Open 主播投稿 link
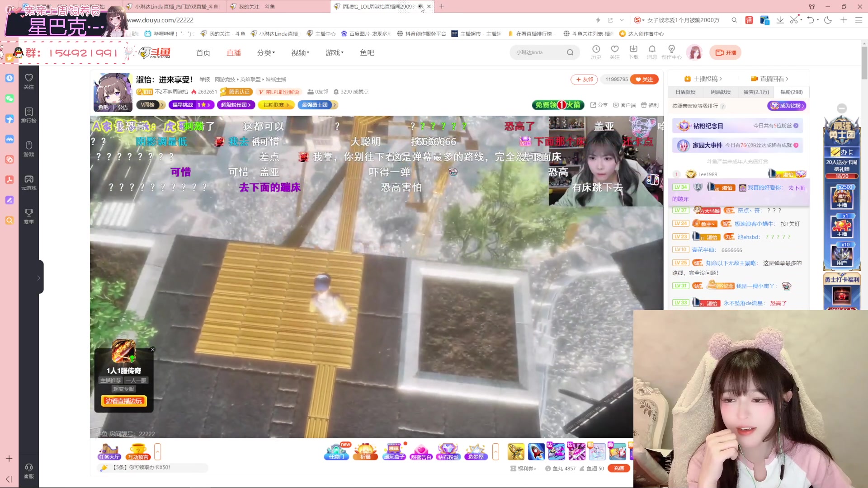The image size is (868, 488). [x=703, y=79]
